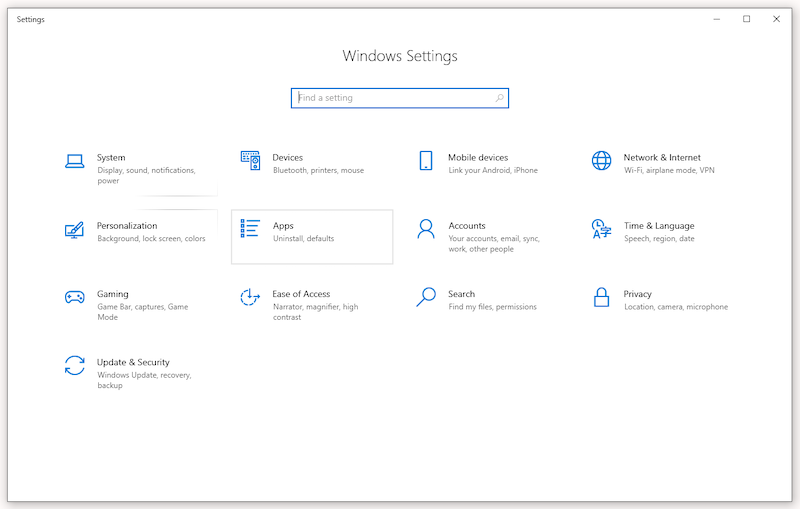Viewport: 800px width, 509px height.
Task: Click 'Windows Update, recovery, backup' description text
Action: (x=144, y=380)
